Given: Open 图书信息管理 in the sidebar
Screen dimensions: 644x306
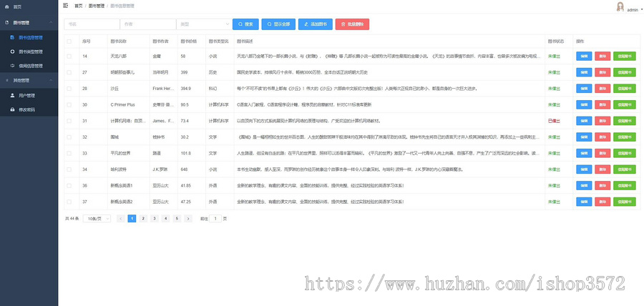Looking at the screenshot, I should point(29,37).
